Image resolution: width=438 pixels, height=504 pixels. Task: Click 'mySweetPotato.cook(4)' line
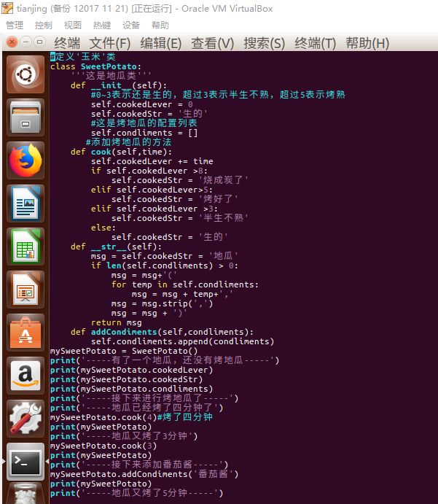pos(103,417)
